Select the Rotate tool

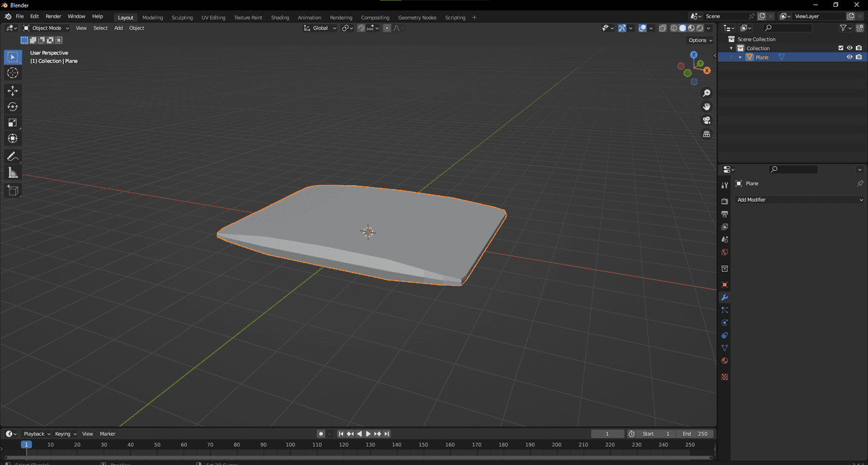click(x=13, y=106)
